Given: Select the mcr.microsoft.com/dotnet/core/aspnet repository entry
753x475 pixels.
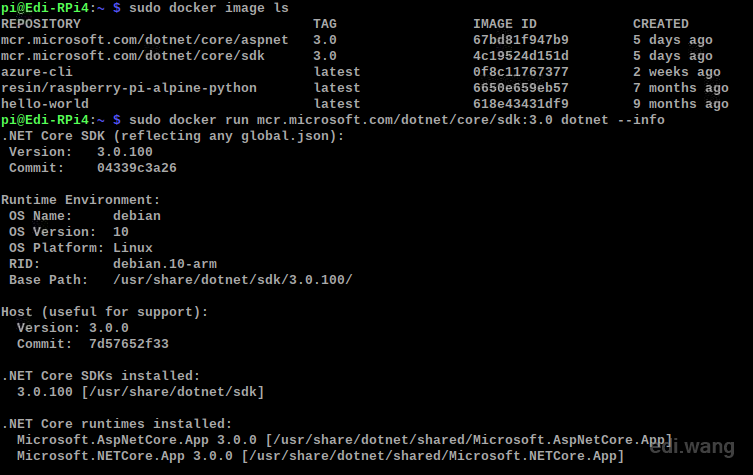Looking at the screenshot, I should pos(145,40).
